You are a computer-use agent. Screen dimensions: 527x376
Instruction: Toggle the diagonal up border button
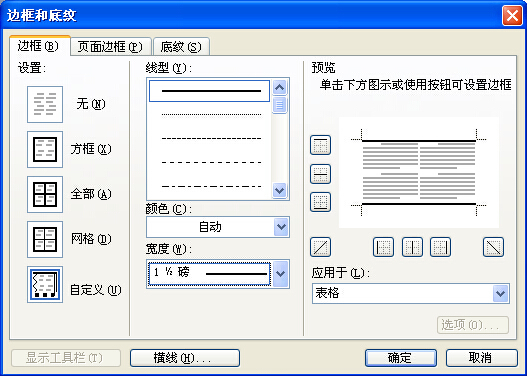click(320, 247)
